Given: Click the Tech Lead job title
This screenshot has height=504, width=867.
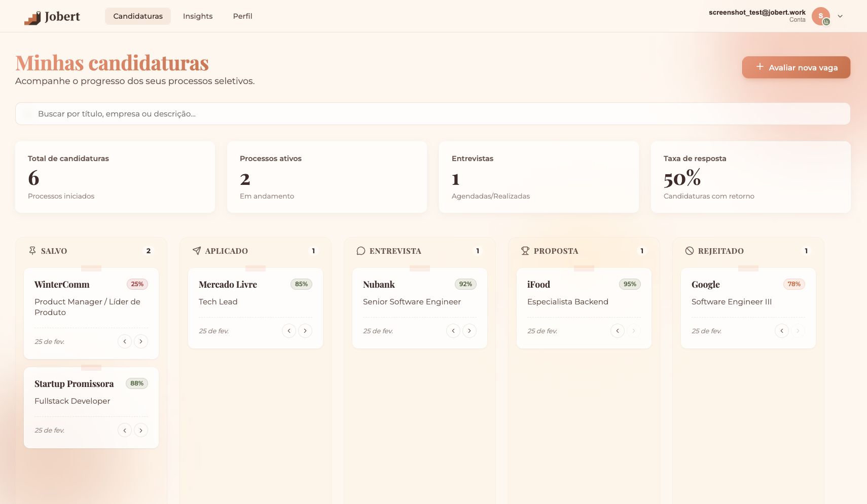Looking at the screenshot, I should coord(218,302).
